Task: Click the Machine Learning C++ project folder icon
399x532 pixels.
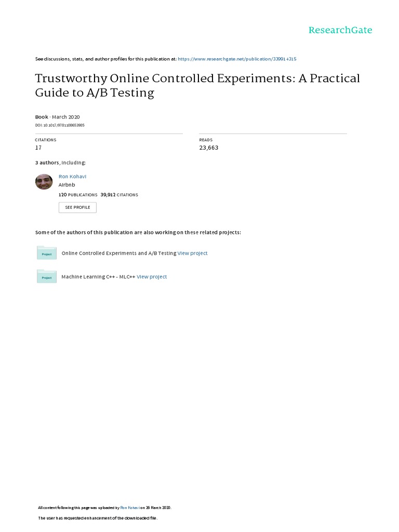Action: pos(47,277)
